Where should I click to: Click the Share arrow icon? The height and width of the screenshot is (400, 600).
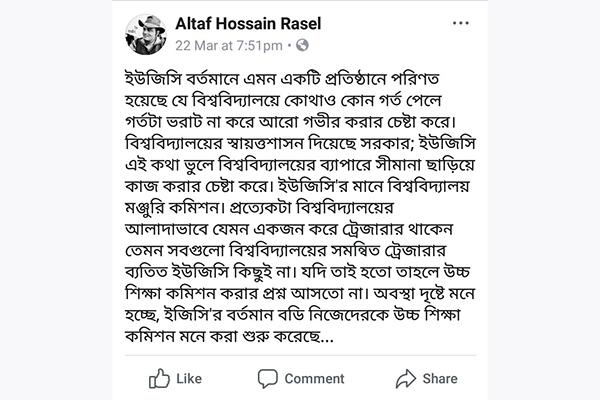[405, 379]
